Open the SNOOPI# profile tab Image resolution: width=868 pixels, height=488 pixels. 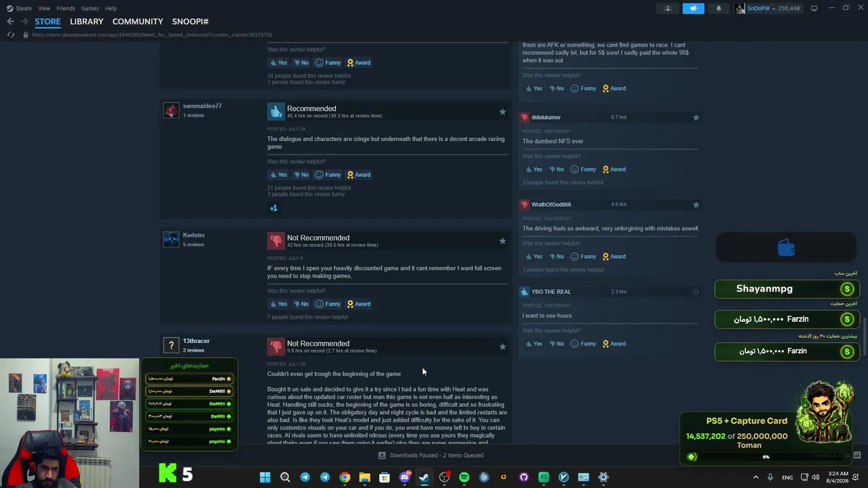pyautogui.click(x=191, y=22)
